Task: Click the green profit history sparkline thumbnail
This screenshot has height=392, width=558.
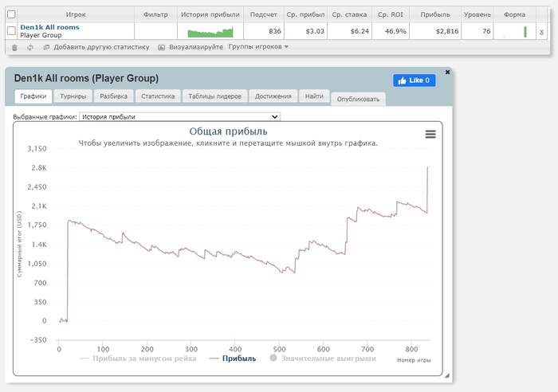Action: click(x=210, y=32)
